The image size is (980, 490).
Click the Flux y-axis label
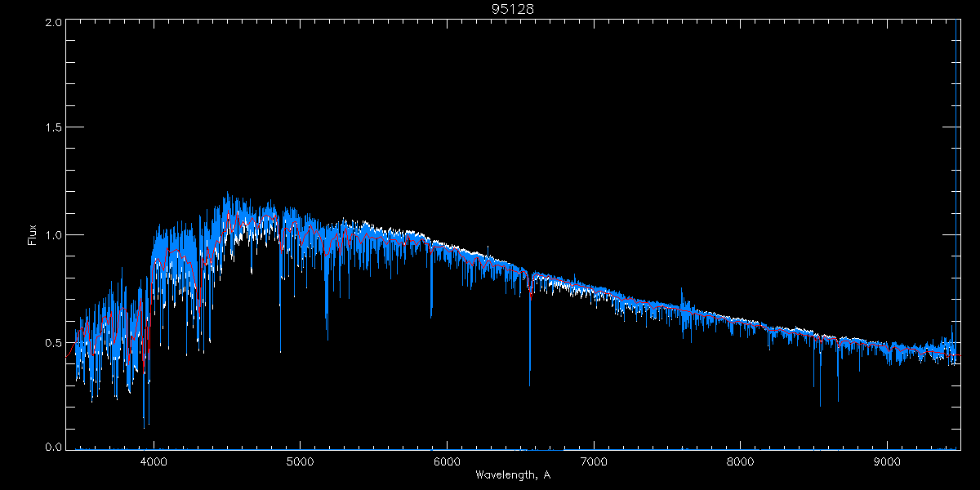click(33, 234)
